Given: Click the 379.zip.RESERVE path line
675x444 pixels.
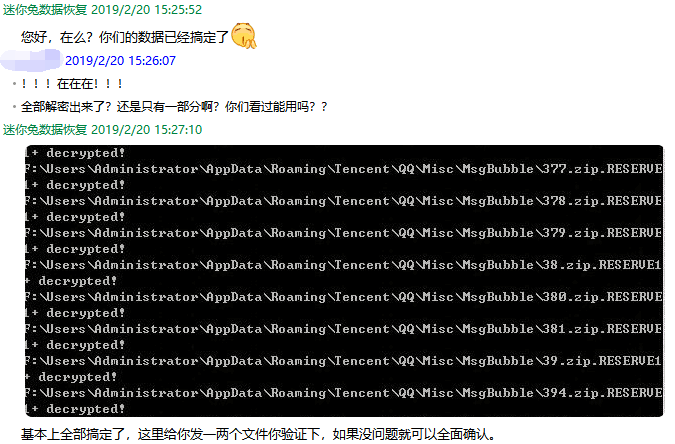Looking at the screenshot, I should (344, 233).
